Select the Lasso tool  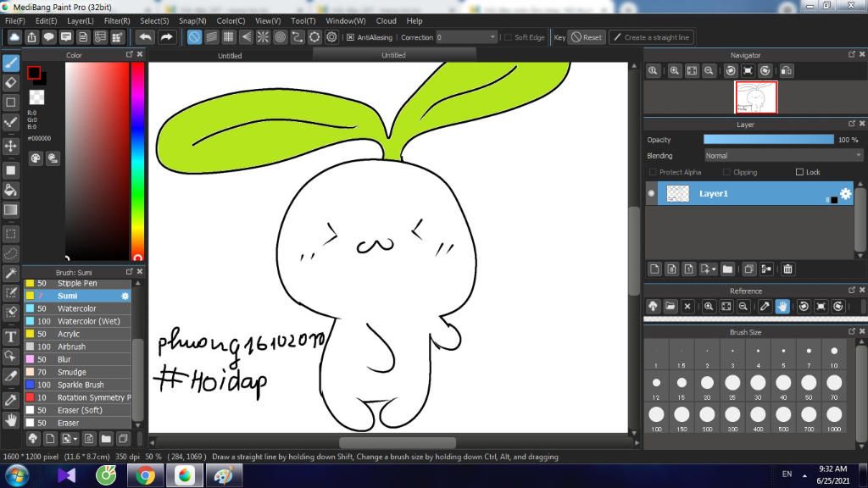click(x=10, y=254)
